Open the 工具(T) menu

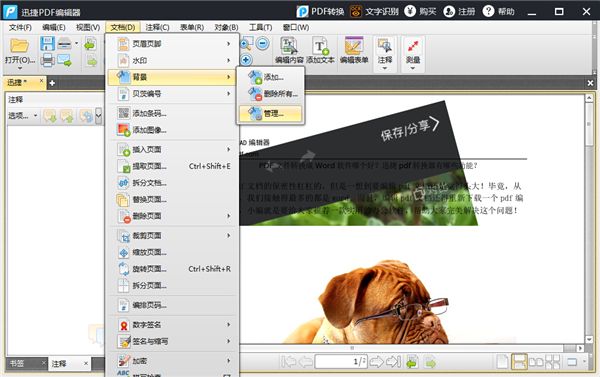pos(261,28)
